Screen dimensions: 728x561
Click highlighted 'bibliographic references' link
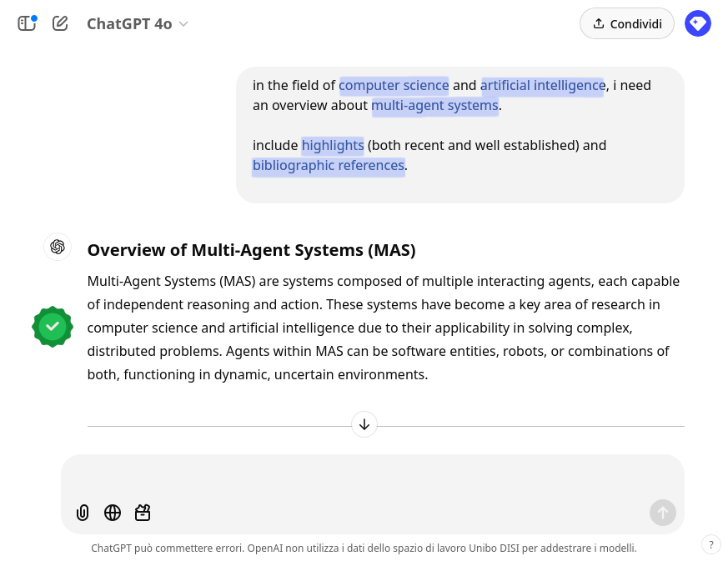coord(329,166)
